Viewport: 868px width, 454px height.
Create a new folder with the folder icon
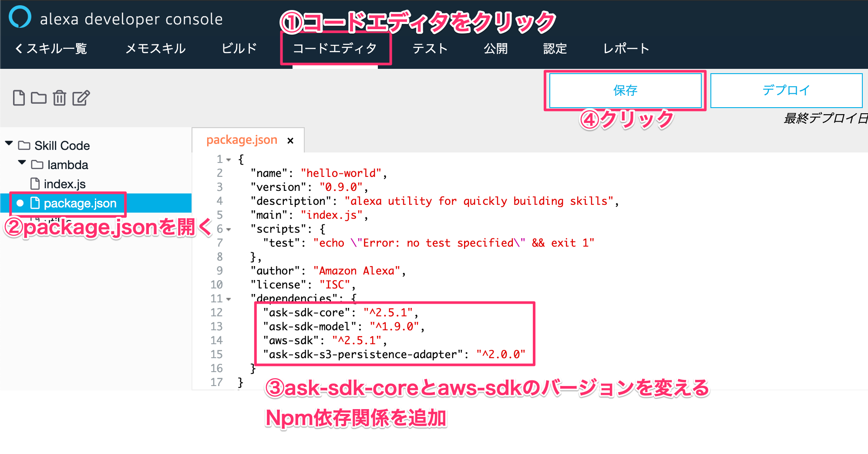(39, 98)
